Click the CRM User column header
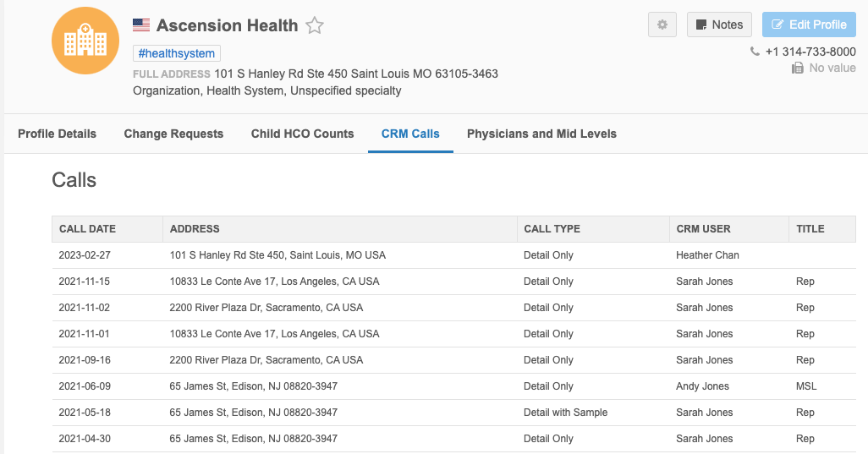This screenshot has width=868, height=454. 703,229
